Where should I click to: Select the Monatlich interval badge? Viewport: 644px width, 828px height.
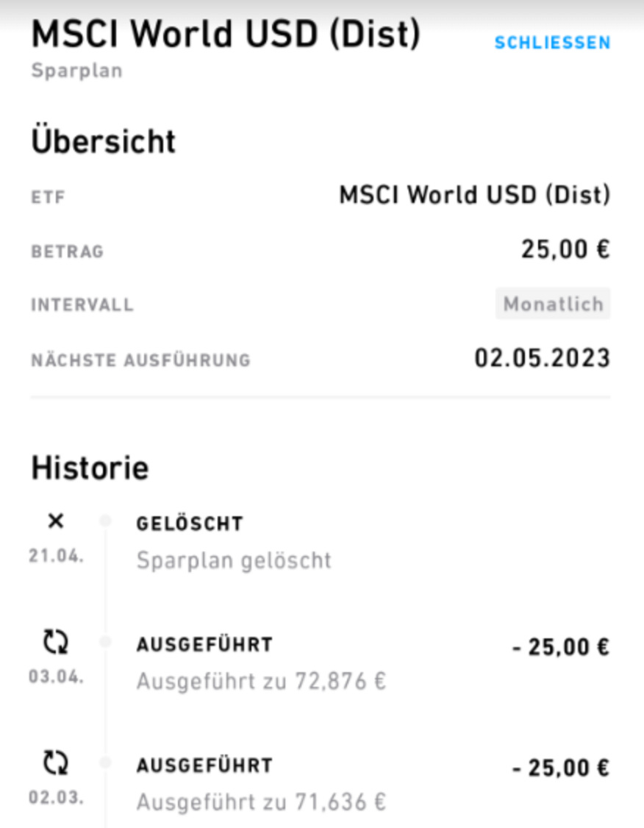(x=553, y=304)
